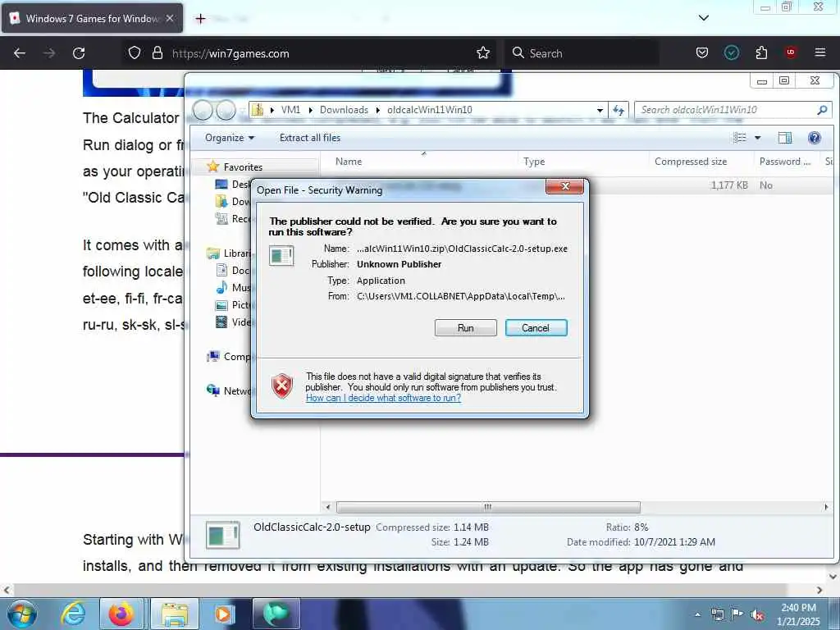Open the Organize menu
The width and height of the screenshot is (840, 630).
pos(230,138)
